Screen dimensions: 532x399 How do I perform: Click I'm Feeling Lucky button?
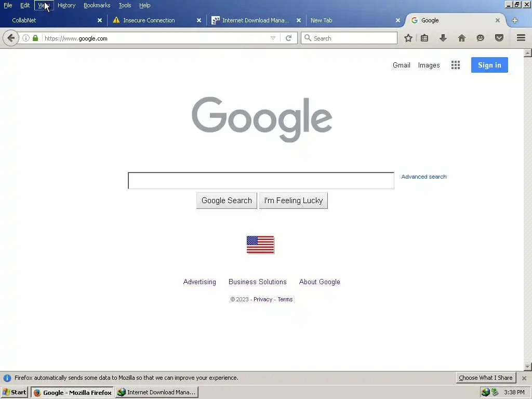294,201
